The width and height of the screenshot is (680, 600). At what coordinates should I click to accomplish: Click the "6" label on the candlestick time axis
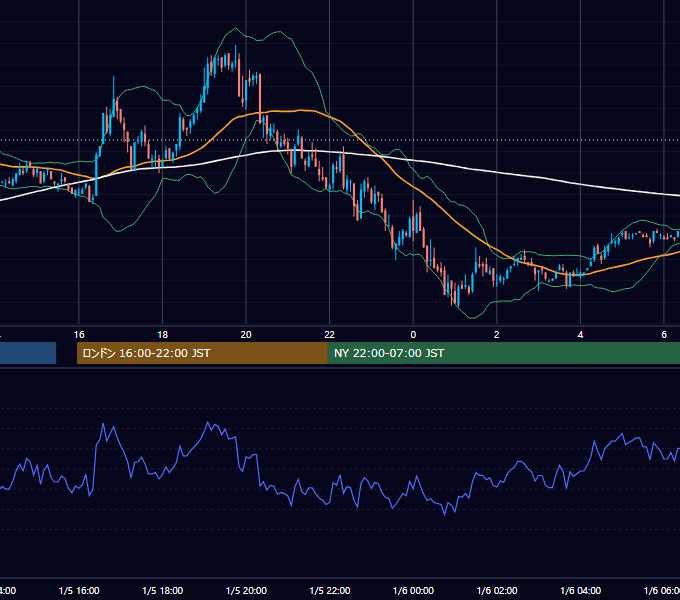664,335
